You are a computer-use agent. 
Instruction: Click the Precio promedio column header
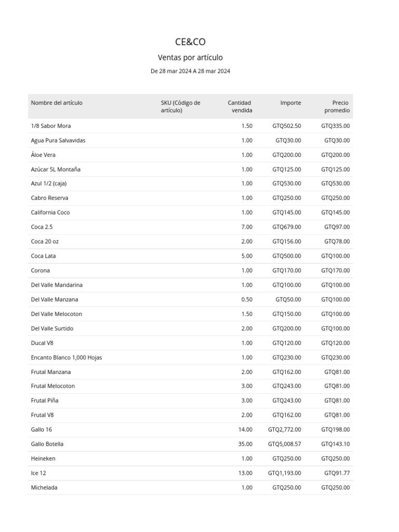[x=338, y=107]
